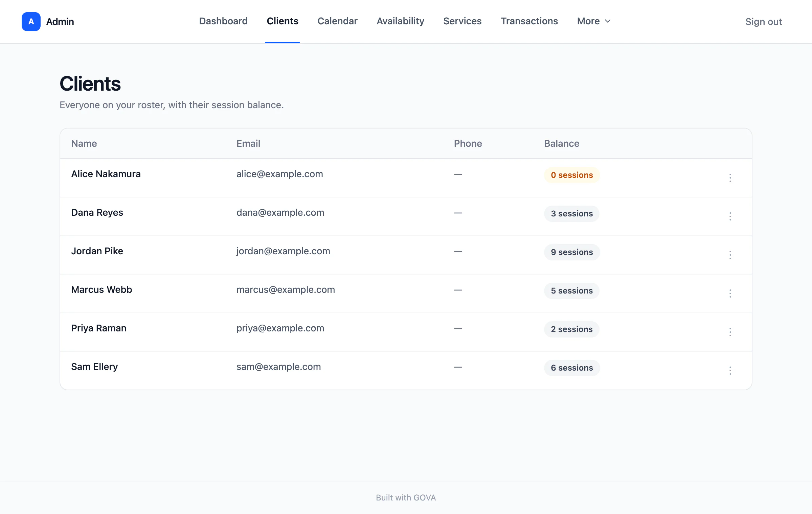Click the marcus@example.com email
The image size is (812, 514).
(x=286, y=289)
